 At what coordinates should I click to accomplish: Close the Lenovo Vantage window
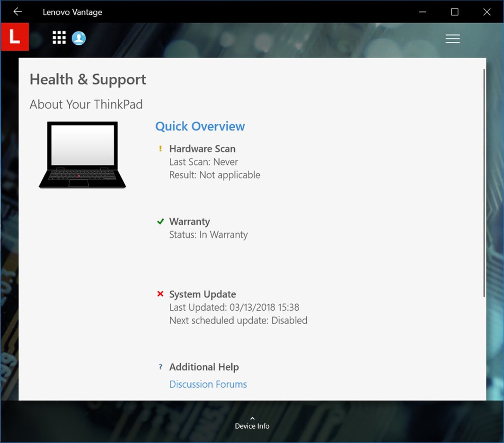(487, 12)
